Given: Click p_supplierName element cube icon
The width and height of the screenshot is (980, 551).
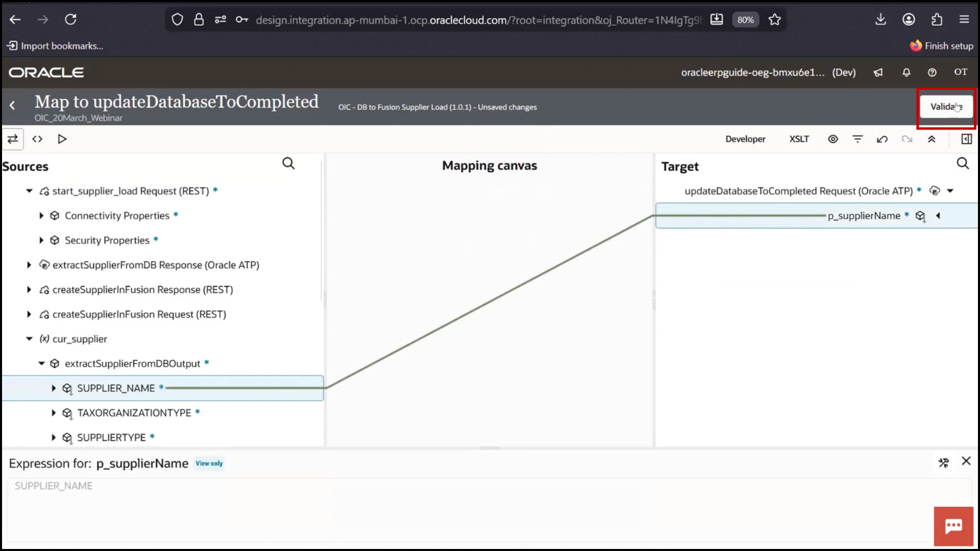Looking at the screenshot, I should pos(920,216).
